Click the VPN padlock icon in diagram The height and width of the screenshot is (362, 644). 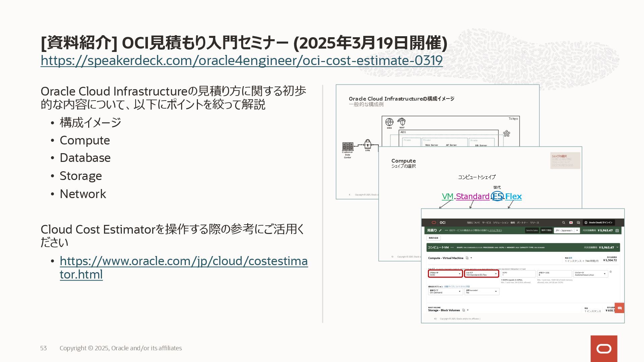(x=368, y=144)
